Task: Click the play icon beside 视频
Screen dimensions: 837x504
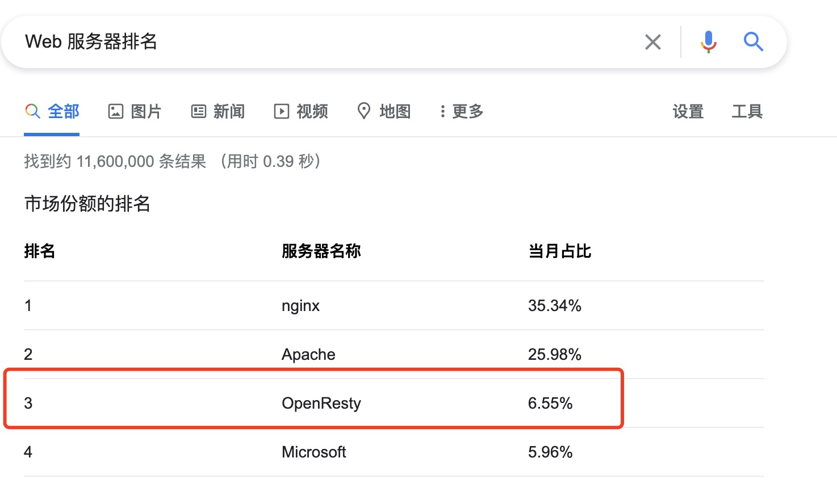Action: tap(281, 111)
